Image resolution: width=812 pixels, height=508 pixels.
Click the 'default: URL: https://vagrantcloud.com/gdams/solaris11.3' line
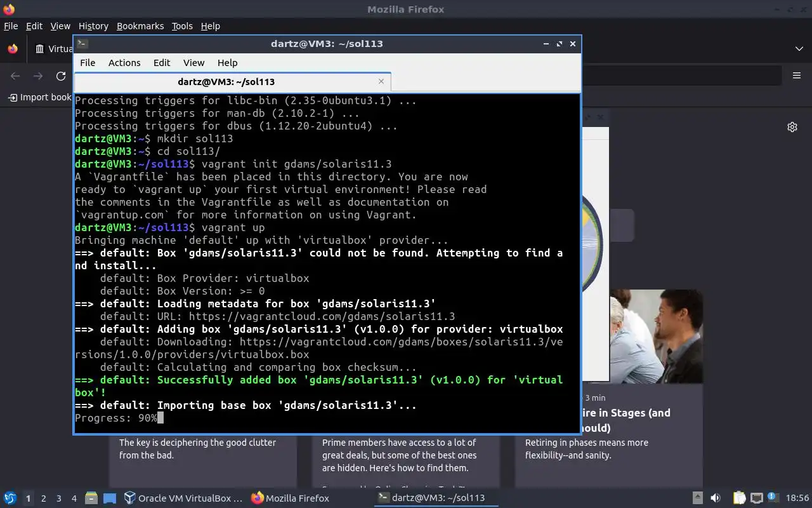[x=277, y=316]
